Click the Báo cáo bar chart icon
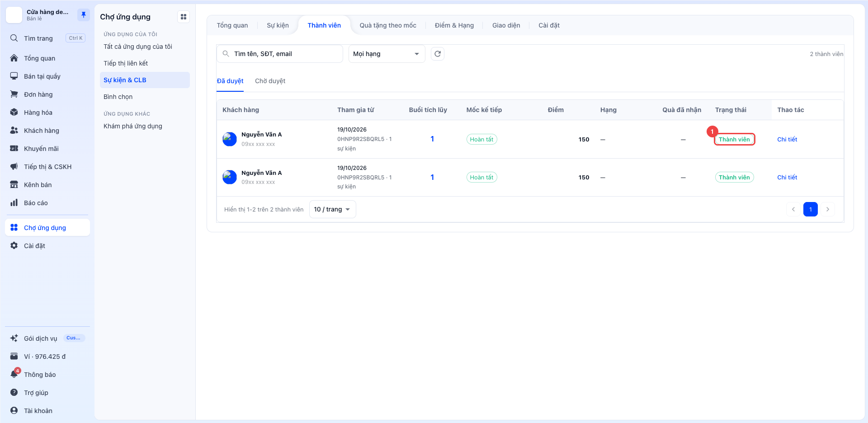 14,203
